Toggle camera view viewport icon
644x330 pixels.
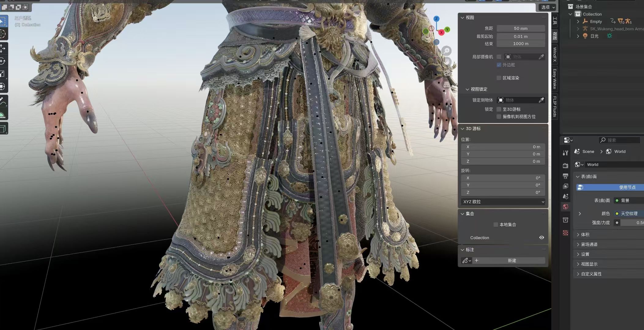click(x=447, y=73)
